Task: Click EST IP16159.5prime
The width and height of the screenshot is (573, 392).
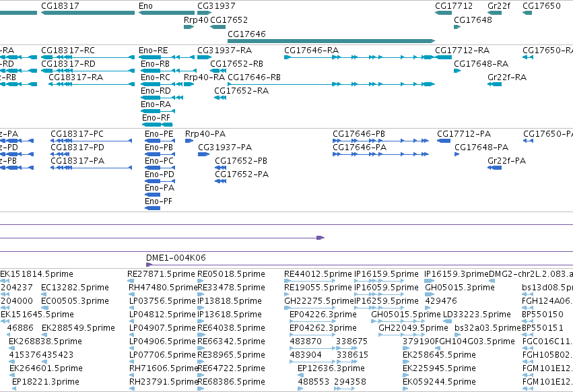Action: tap(386, 274)
